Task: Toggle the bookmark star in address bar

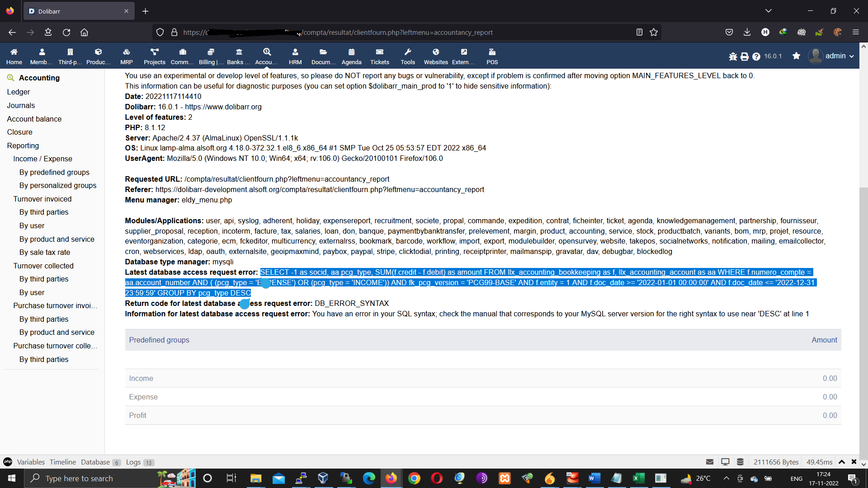Action: pos(654,32)
